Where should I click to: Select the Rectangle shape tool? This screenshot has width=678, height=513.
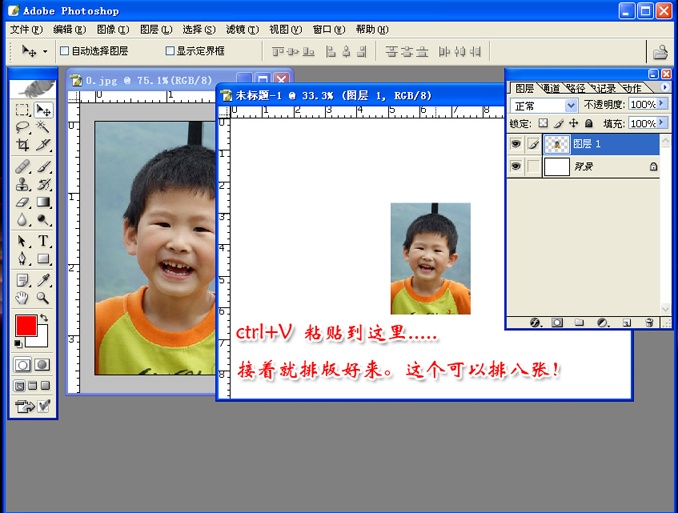coord(43,259)
